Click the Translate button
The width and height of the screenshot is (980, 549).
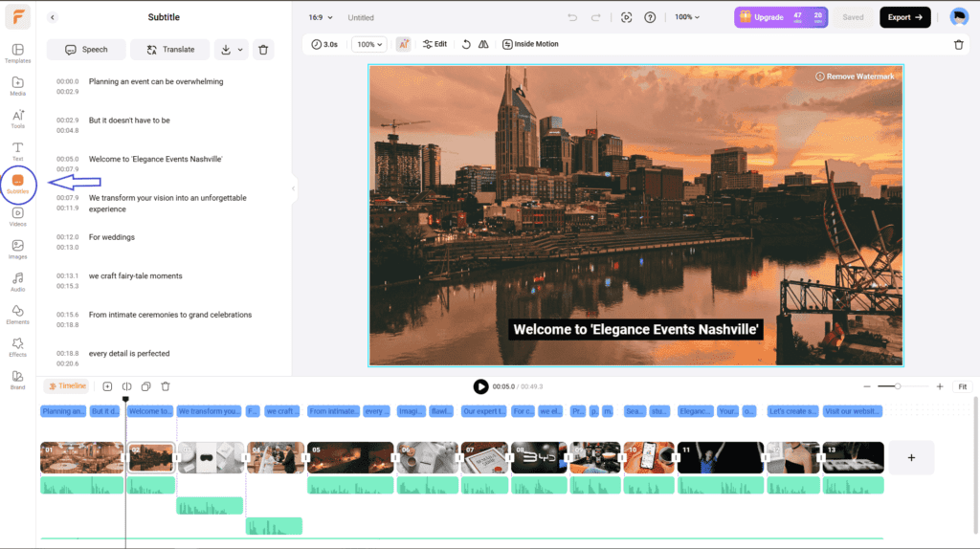[170, 50]
